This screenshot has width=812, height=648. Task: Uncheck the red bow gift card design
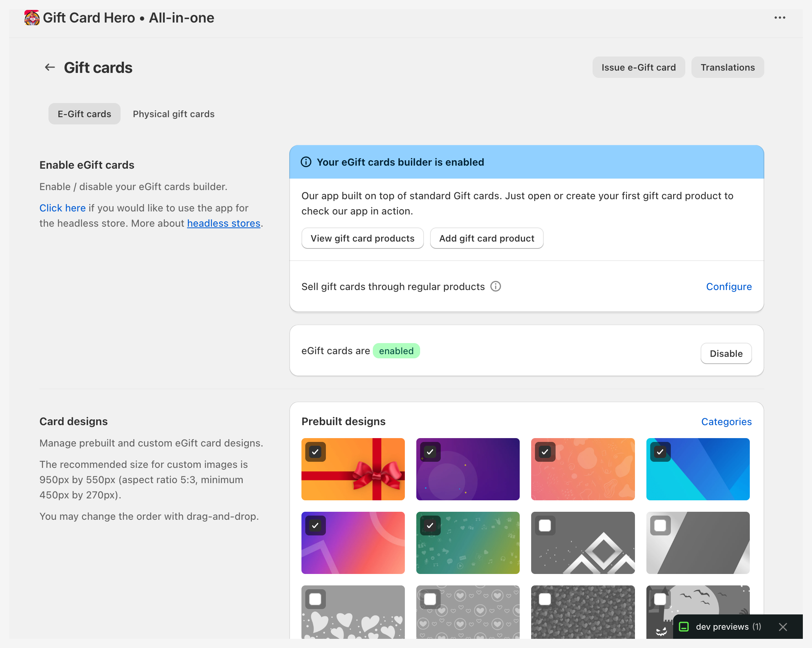315,452
